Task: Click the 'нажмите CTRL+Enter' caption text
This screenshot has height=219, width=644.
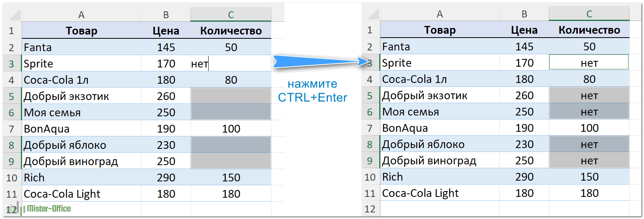Action: point(313,91)
